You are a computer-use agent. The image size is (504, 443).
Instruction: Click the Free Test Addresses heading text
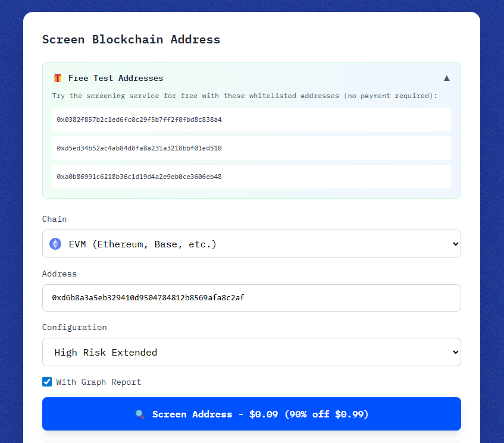pyautogui.click(x=115, y=78)
